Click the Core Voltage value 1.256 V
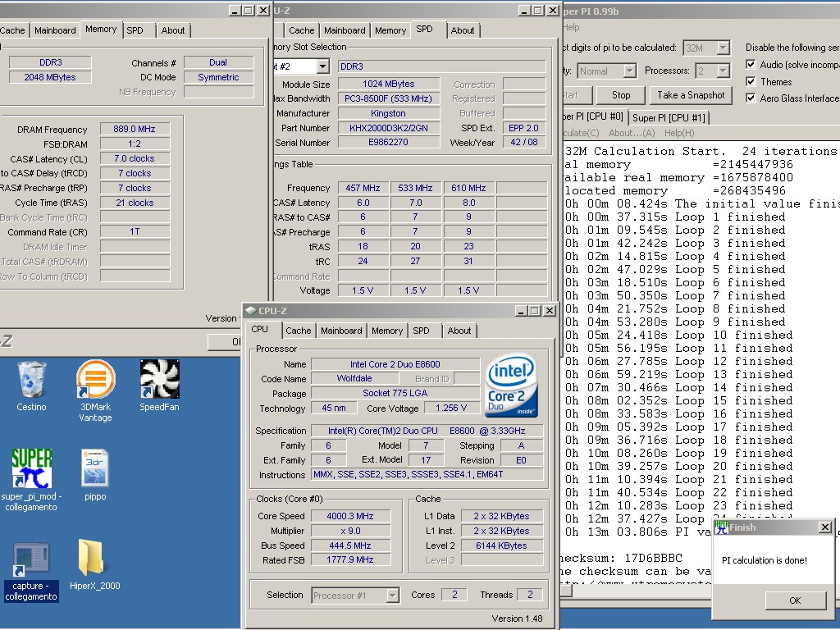This screenshot has width=840, height=630. tap(450, 408)
